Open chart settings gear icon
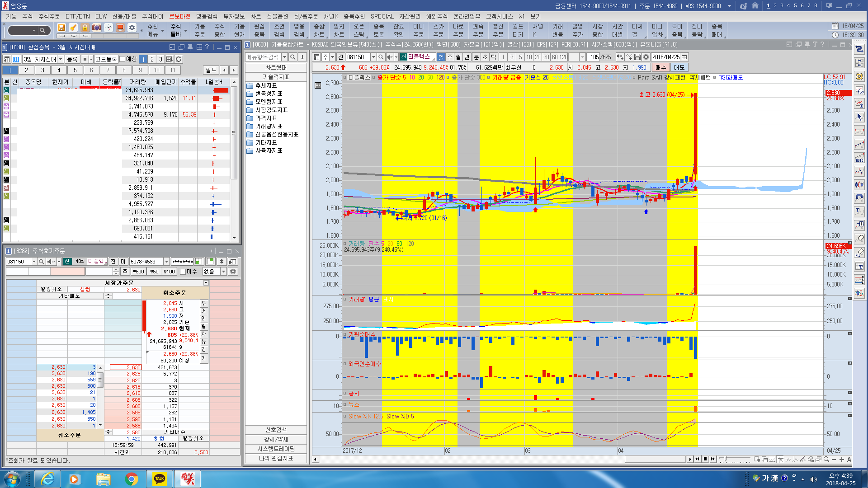 pyautogui.click(x=646, y=57)
